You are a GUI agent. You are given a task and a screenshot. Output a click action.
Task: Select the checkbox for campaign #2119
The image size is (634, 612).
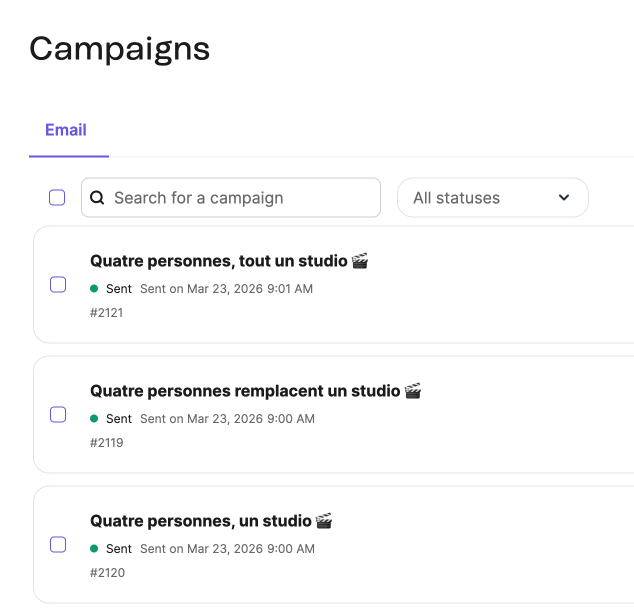pos(58,415)
